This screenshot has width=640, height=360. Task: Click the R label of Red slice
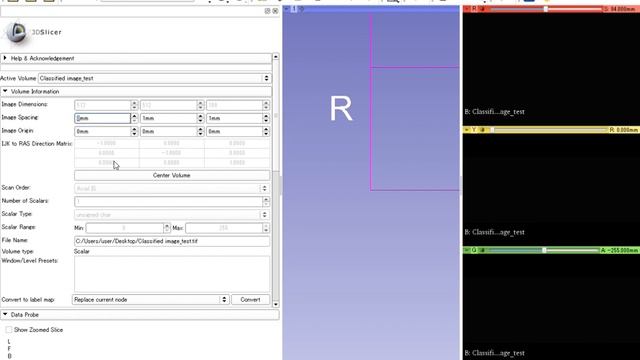[x=474, y=9]
